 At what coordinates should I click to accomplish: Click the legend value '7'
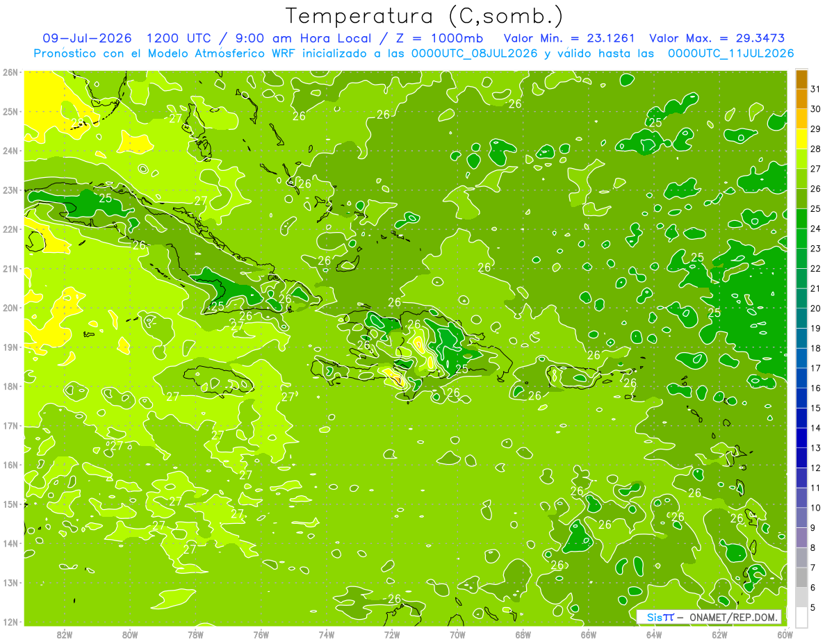pos(813,568)
